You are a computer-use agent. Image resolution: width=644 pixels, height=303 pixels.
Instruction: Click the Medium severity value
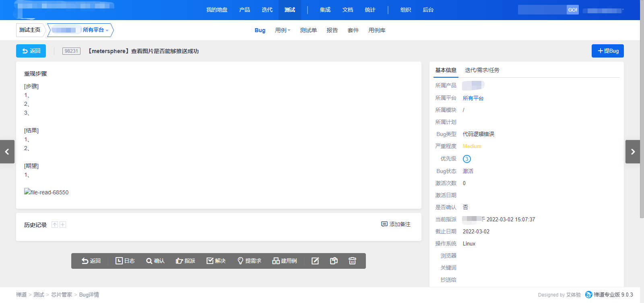pos(472,146)
